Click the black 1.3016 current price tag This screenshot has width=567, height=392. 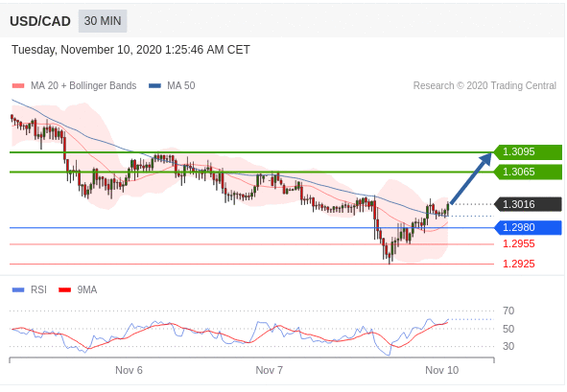[x=528, y=204]
